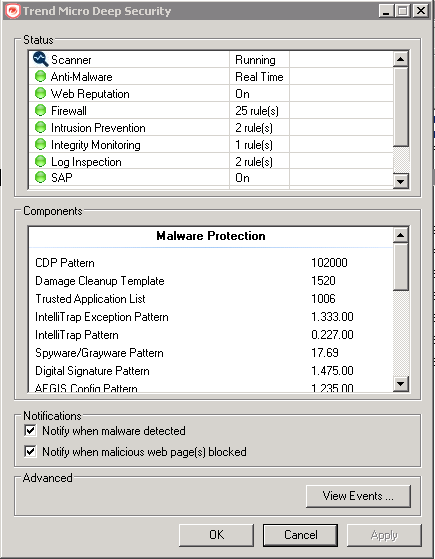Click the Components list scrollbar thumb
Image resolution: width=435 pixels, height=559 pixels.
[400, 267]
